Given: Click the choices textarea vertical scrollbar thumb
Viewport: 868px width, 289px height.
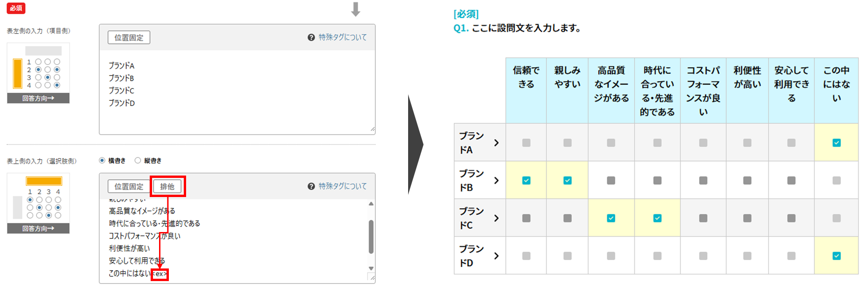Looking at the screenshot, I should [x=371, y=237].
